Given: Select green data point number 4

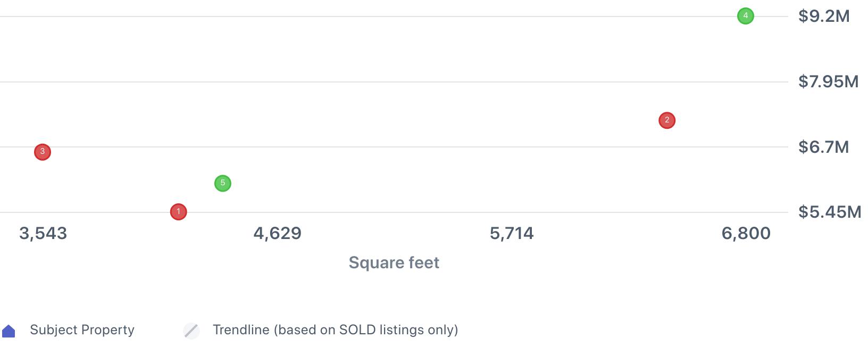Looking at the screenshot, I should [x=745, y=16].
